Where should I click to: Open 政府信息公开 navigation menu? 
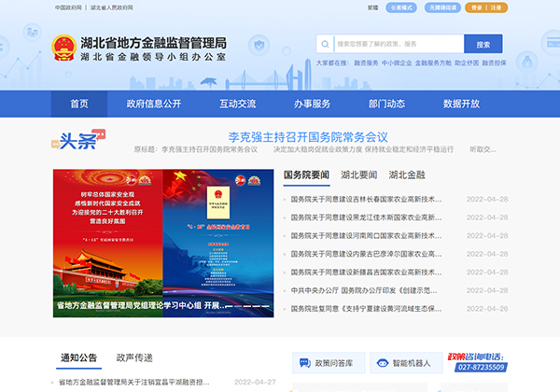[154, 104]
